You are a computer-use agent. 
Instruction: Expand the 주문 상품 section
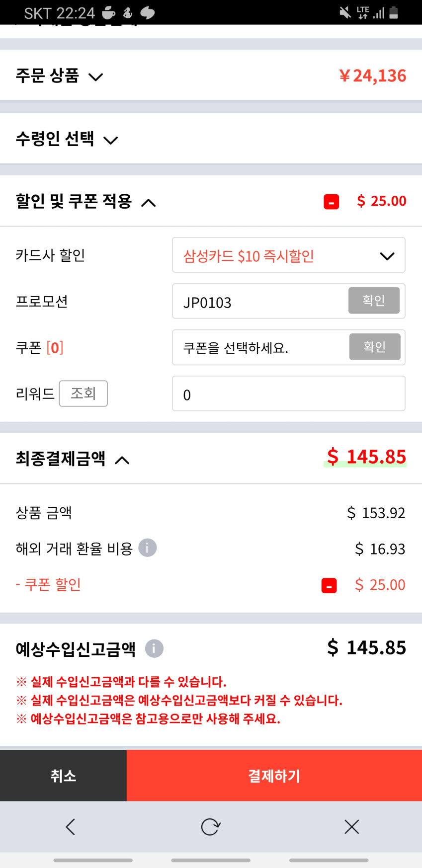95,77
